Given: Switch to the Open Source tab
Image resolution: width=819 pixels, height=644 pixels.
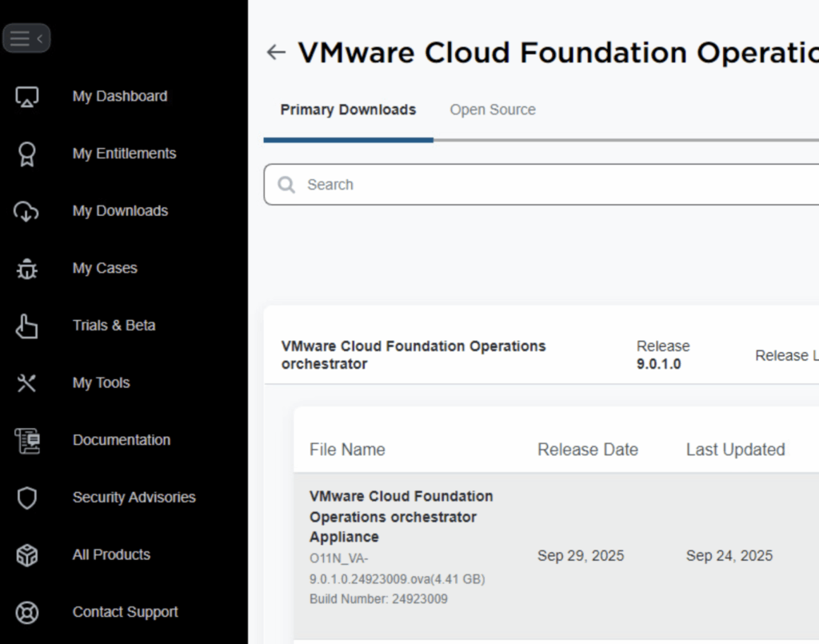Looking at the screenshot, I should [493, 110].
